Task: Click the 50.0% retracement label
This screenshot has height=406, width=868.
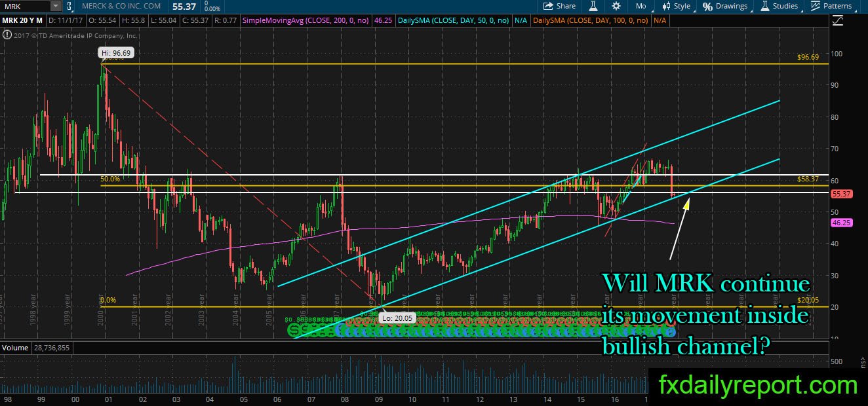Action: coord(109,179)
